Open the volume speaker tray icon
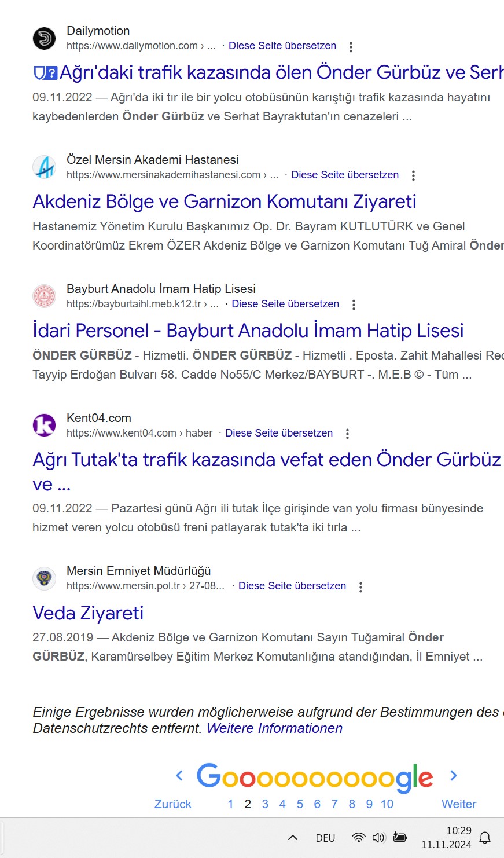 pyautogui.click(x=379, y=838)
